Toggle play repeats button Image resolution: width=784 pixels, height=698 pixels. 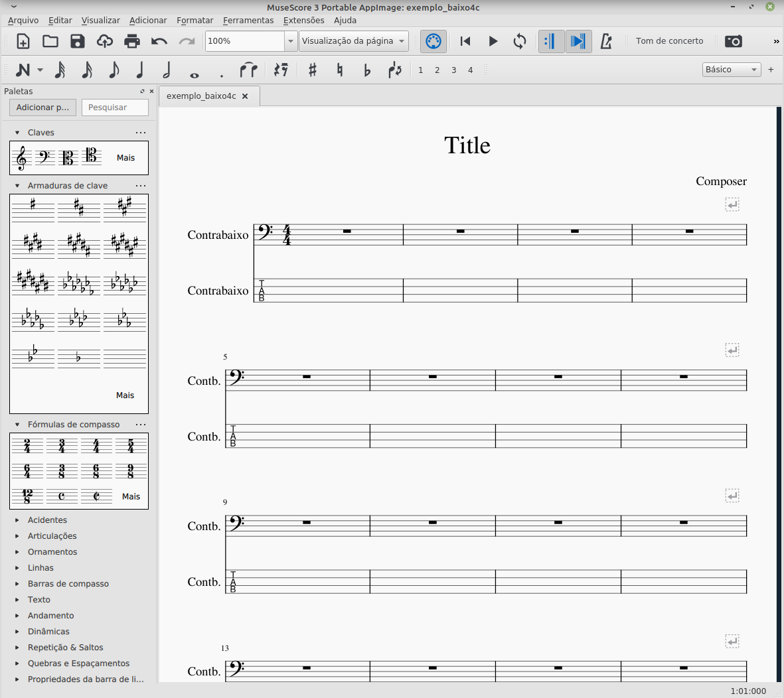point(551,41)
